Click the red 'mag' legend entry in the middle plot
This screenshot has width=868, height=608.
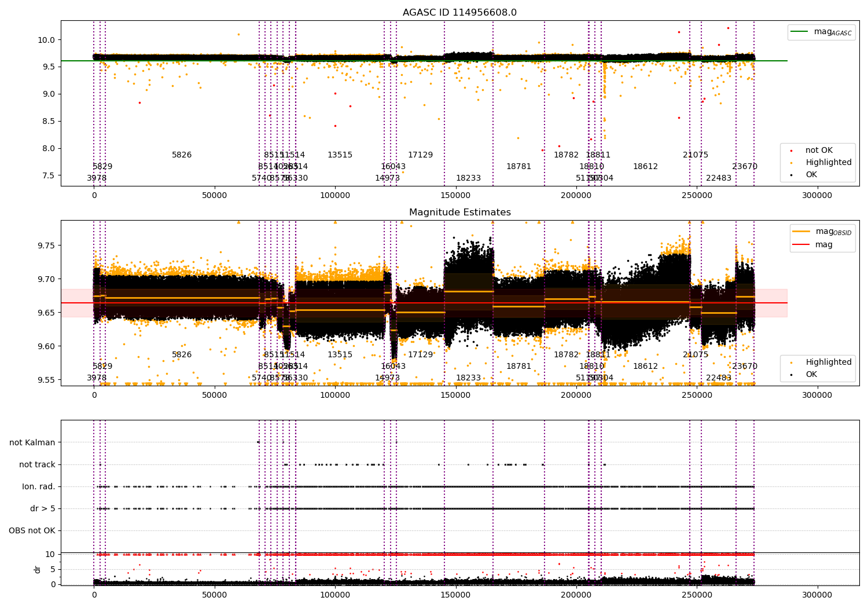(813, 245)
